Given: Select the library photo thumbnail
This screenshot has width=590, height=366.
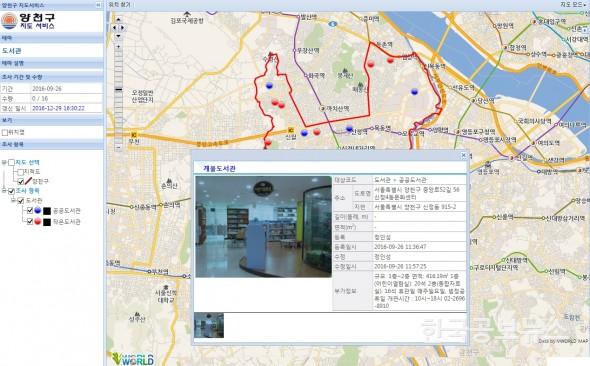Looking at the screenshot, I should point(209,325).
